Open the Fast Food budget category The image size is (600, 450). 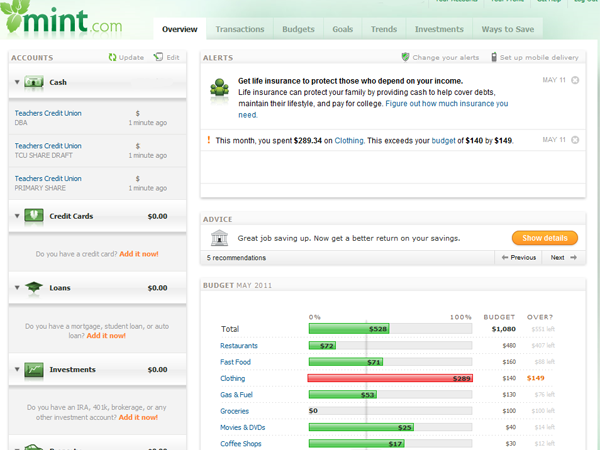235,362
